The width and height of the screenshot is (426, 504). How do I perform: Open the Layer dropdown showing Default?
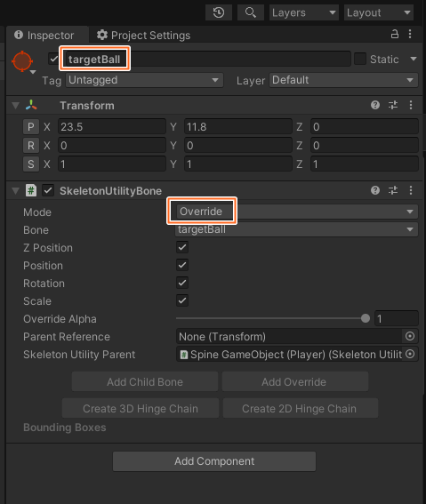343,80
